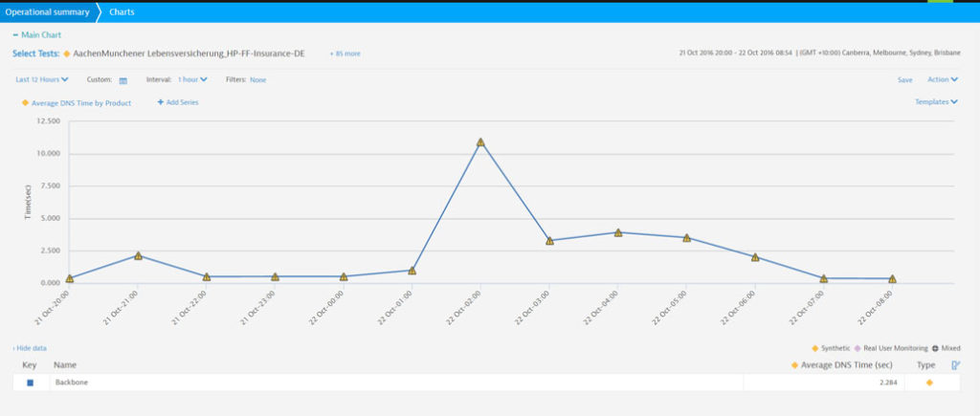980x416 pixels.
Task: Open the Action dropdown menu
Action: [x=943, y=79]
